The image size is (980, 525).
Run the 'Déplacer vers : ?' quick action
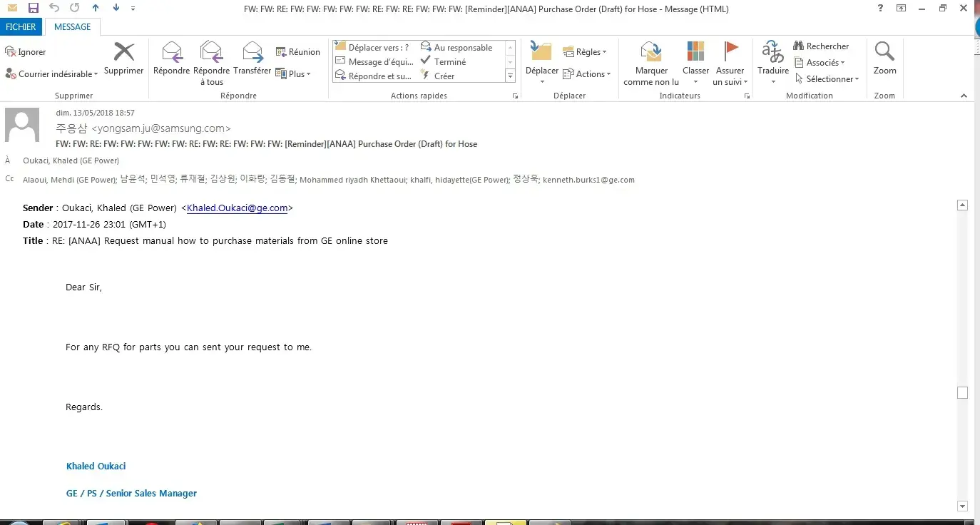[372, 47]
